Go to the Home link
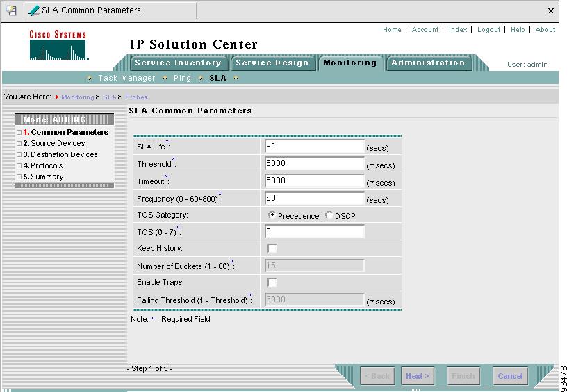 [392, 30]
